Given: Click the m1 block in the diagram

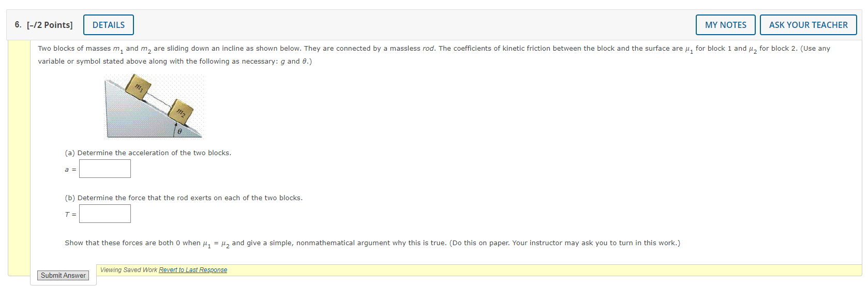Looking at the screenshot, I should pyautogui.click(x=137, y=88).
